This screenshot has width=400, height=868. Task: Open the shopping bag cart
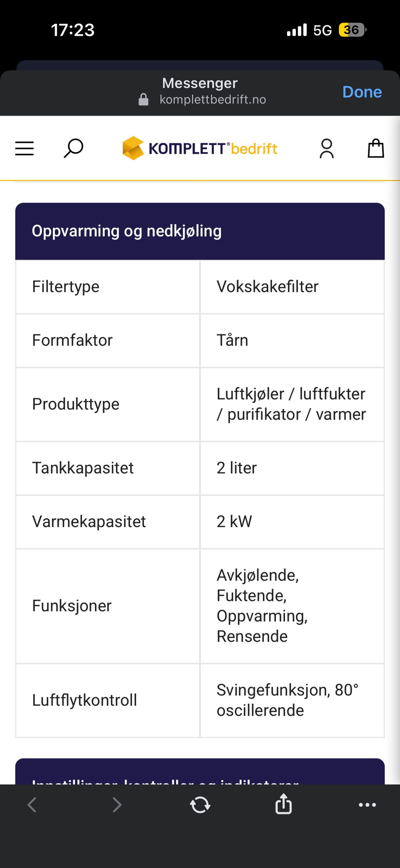(x=376, y=148)
